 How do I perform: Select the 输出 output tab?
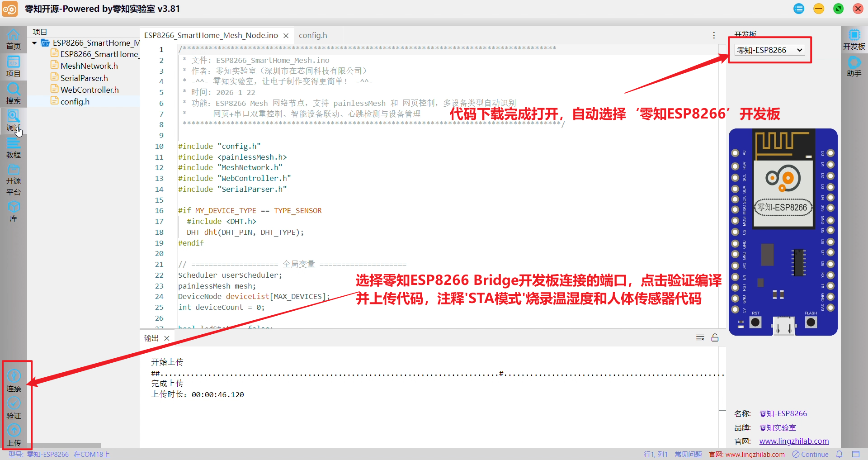pos(151,338)
